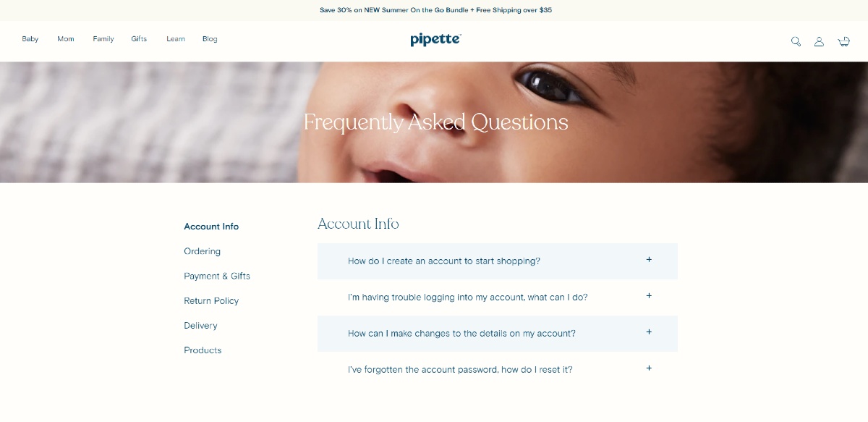Expand the forgotten password question plus icon

(649, 368)
